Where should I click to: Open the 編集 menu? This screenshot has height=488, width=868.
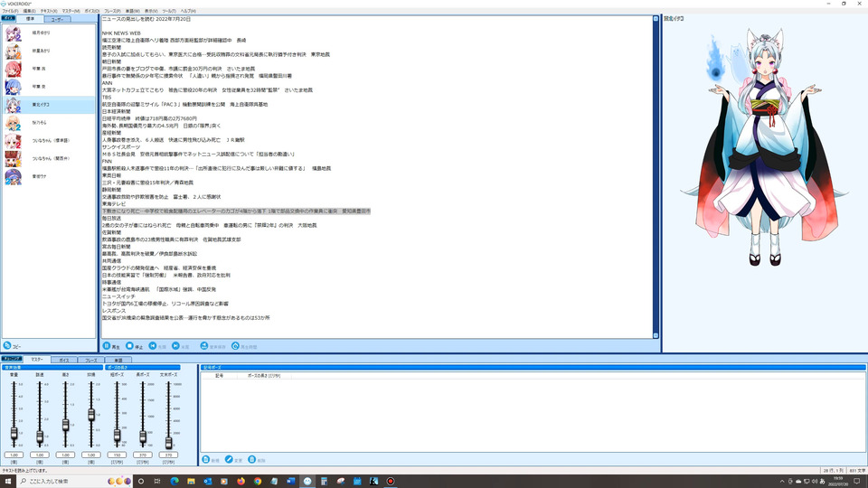pos(29,11)
